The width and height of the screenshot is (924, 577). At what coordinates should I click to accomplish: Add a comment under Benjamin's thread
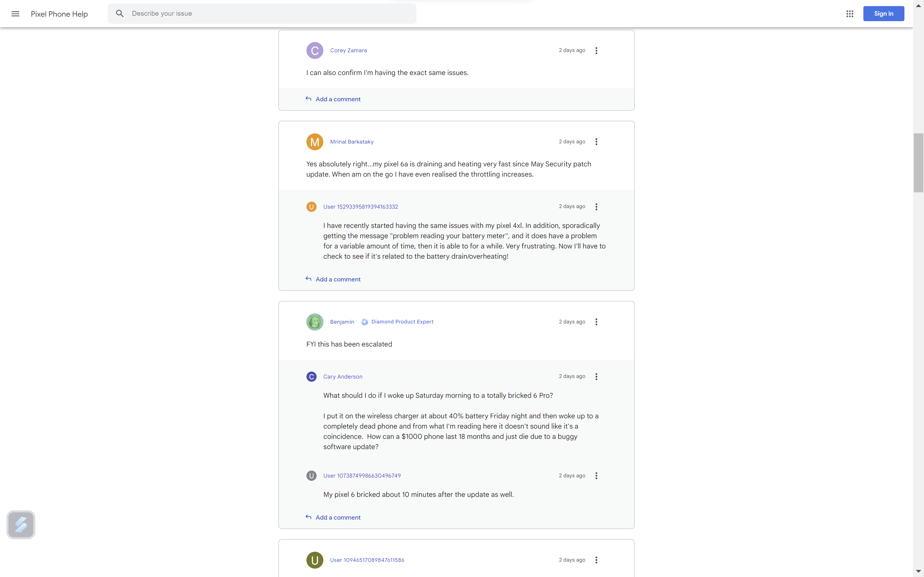tap(338, 517)
